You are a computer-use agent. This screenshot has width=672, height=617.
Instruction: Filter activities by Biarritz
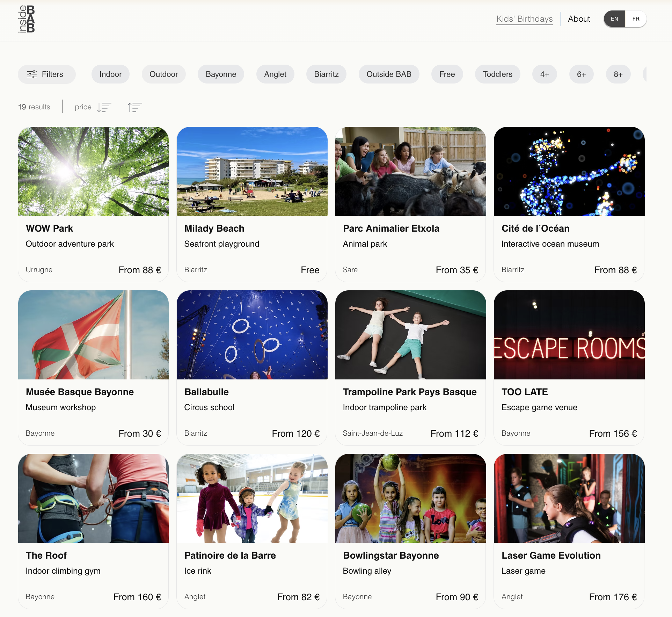pos(326,74)
